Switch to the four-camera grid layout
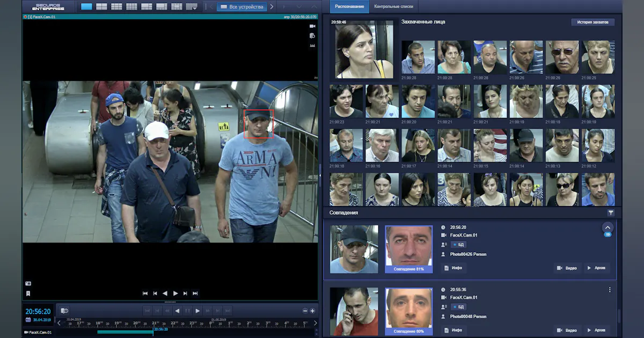 coord(101,6)
